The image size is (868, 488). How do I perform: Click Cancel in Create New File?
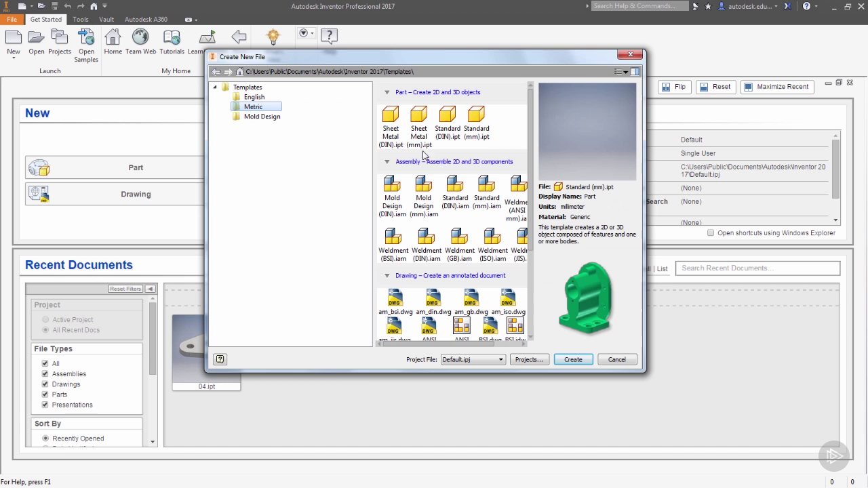617,359
